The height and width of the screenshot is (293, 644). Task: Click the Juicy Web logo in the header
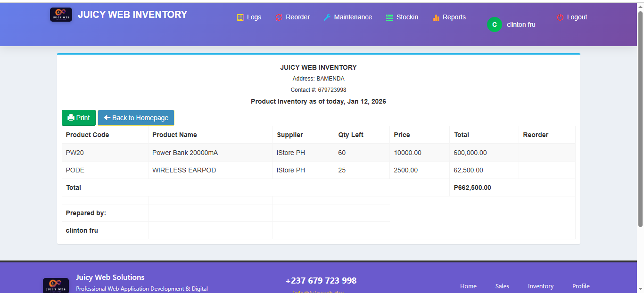click(61, 14)
